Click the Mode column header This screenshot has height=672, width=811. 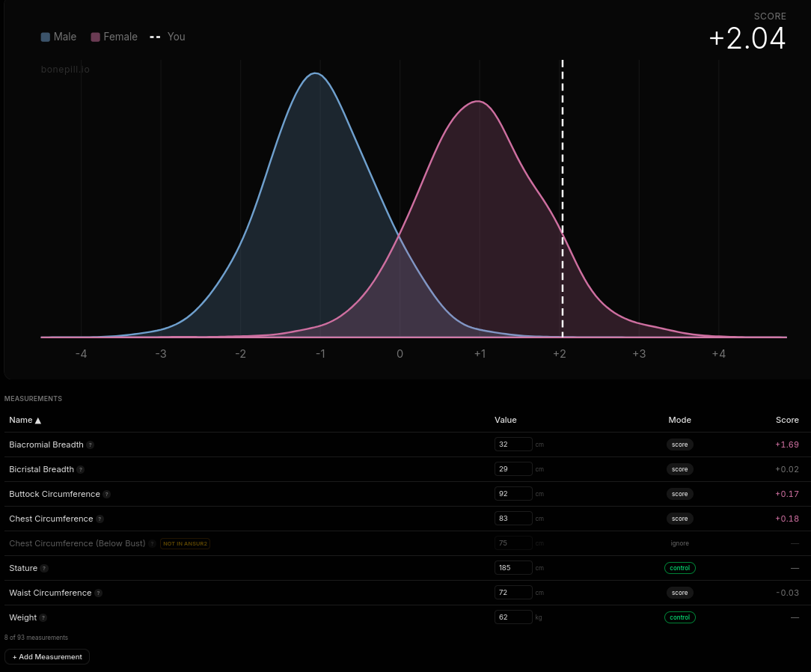pyautogui.click(x=679, y=420)
